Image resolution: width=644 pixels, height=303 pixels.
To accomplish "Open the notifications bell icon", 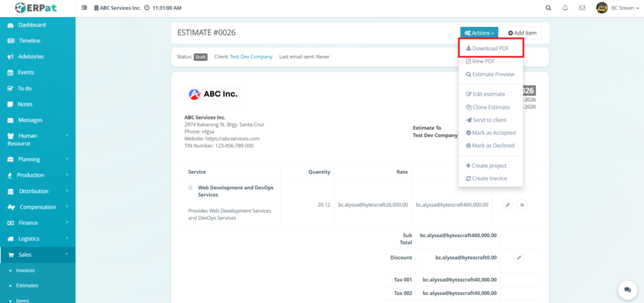I will (x=565, y=8).
